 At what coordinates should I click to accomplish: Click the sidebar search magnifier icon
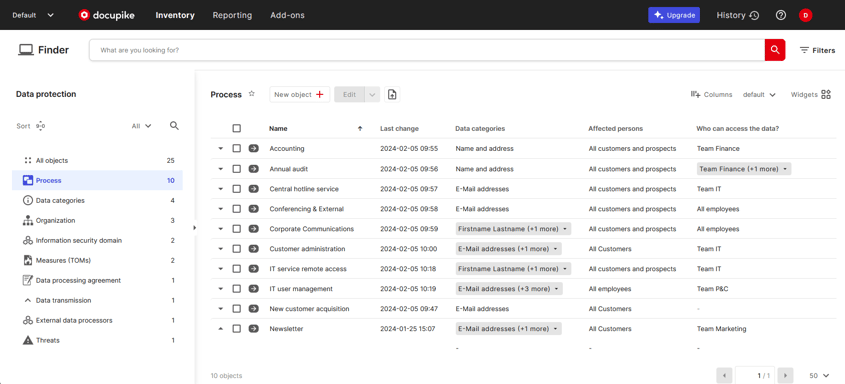tap(174, 125)
